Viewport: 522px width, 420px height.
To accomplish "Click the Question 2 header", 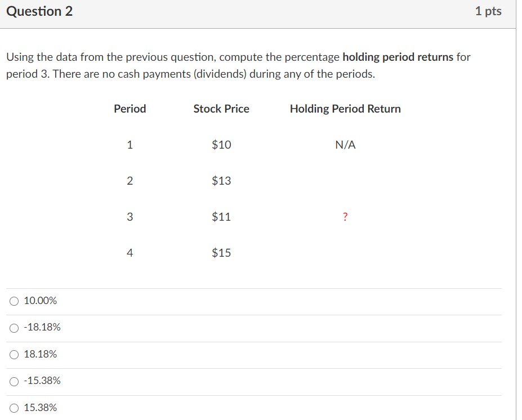I will (38, 11).
